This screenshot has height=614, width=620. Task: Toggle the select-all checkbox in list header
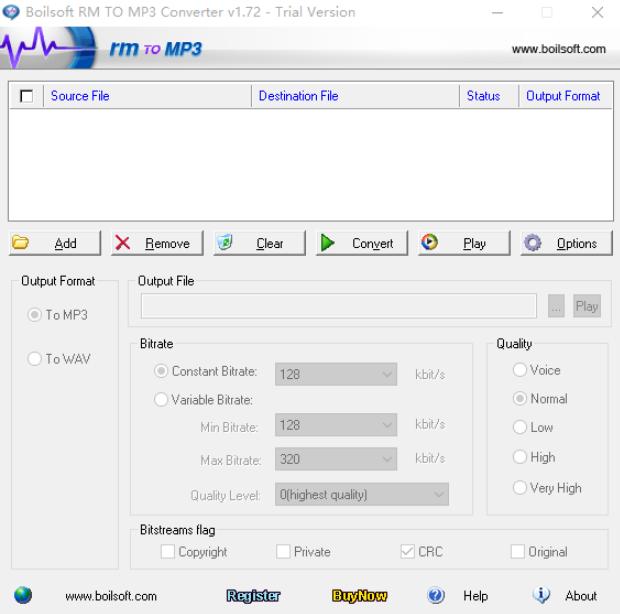[26, 96]
